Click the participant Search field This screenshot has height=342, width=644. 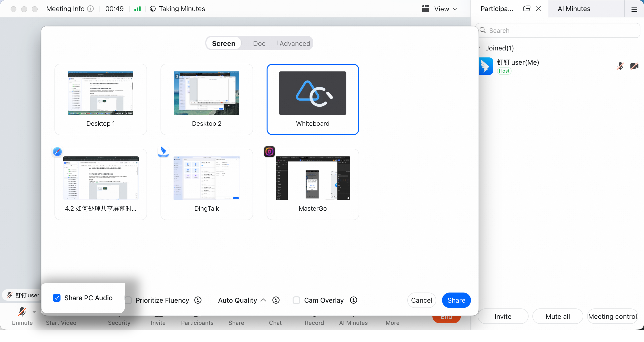(x=558, y=30)
